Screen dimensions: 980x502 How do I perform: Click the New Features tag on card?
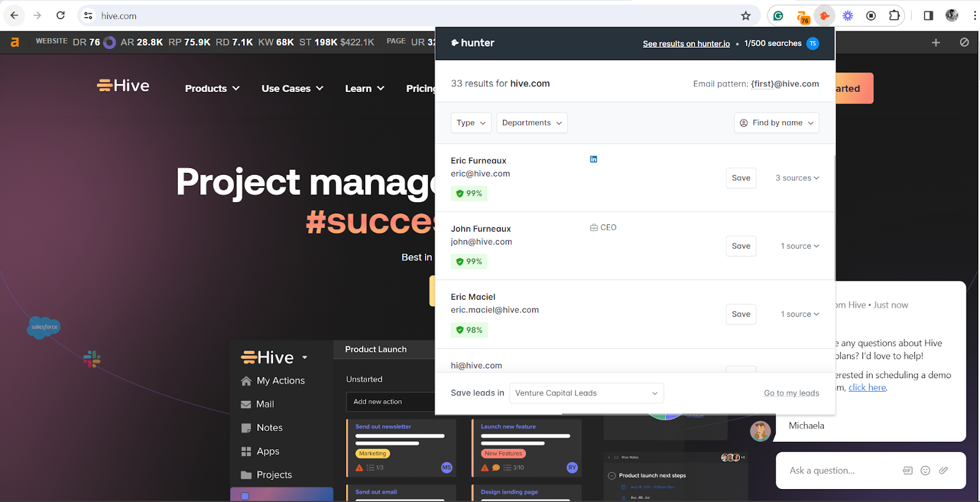pos(503,454)
